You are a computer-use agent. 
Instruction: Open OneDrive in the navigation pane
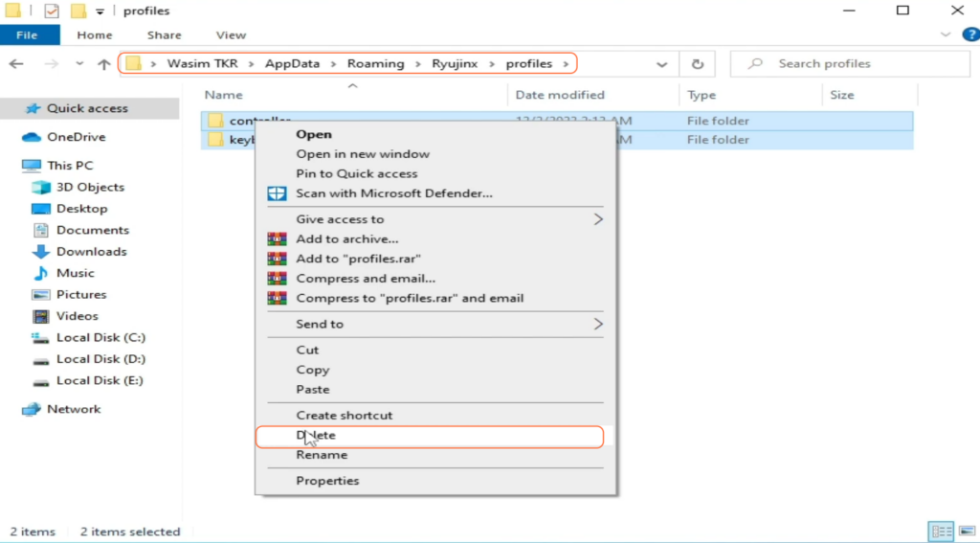pyautogui.click(x=76, y=137)
